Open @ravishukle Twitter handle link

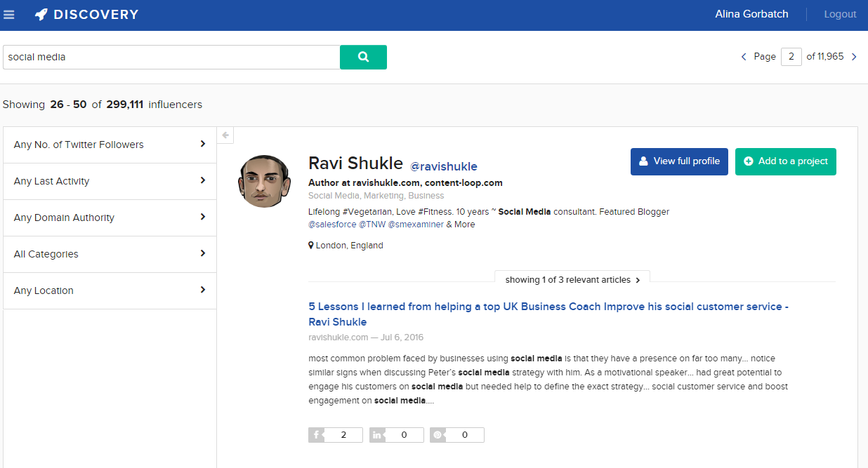[444, 166]
